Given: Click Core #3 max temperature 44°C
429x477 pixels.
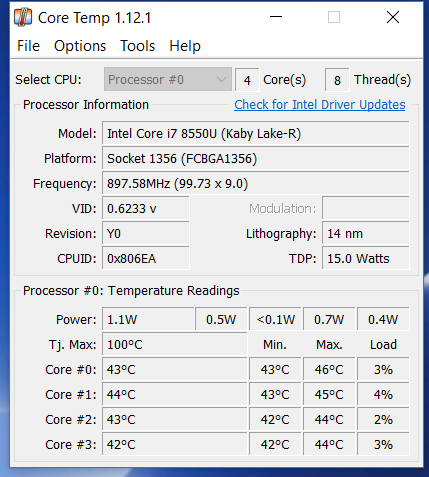Looking at the screenshot, I should point(329,444).
